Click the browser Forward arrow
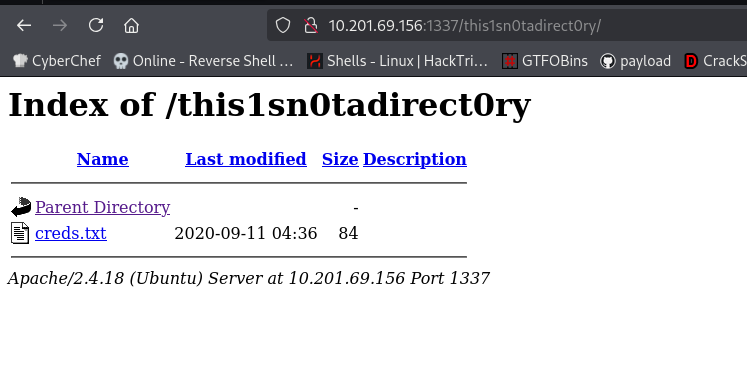Image resolution: width=747 pixels, height=372 pixels. coord(60,25)
